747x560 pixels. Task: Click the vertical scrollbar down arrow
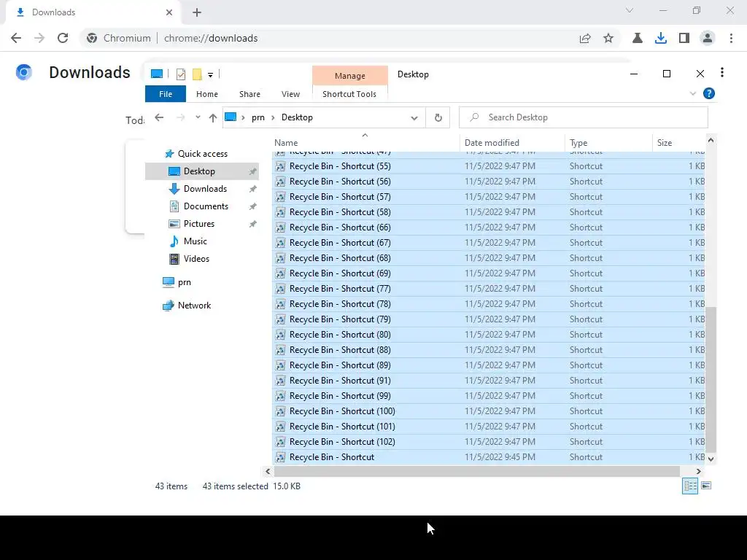point(711,459)
